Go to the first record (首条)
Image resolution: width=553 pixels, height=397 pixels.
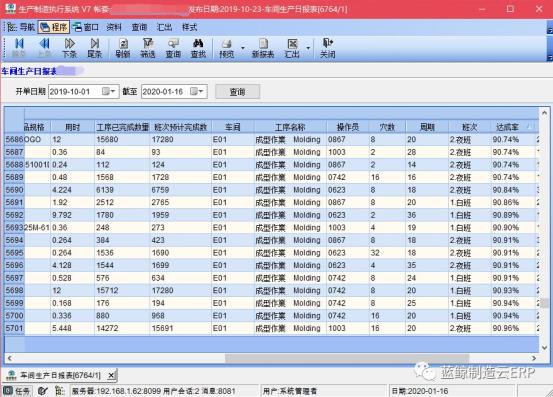pos(19,48)
